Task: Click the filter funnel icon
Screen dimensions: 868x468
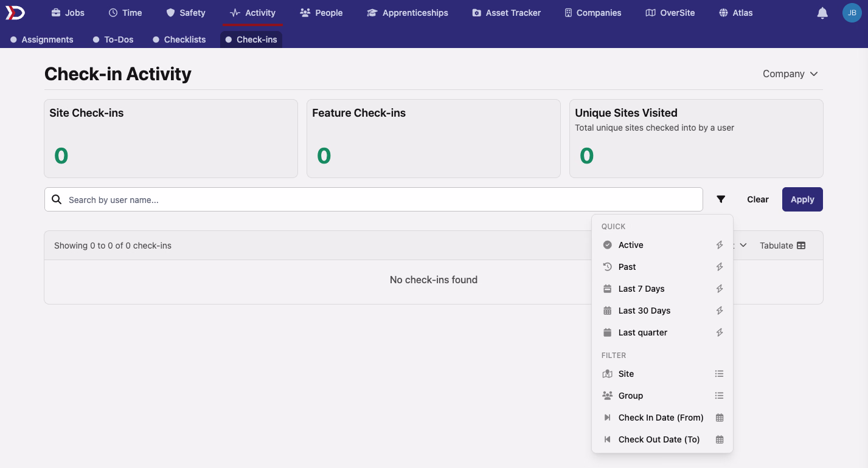Action: pos(721,199)
